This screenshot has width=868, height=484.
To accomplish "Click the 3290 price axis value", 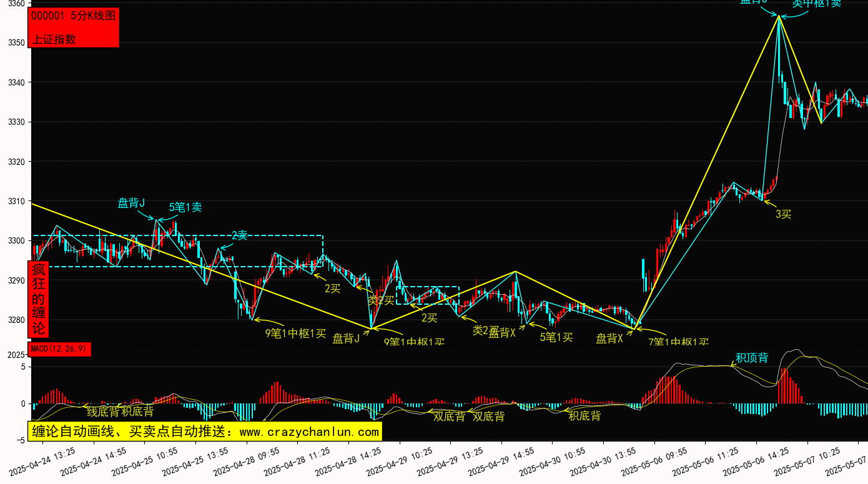I will (x=15, y=281).
